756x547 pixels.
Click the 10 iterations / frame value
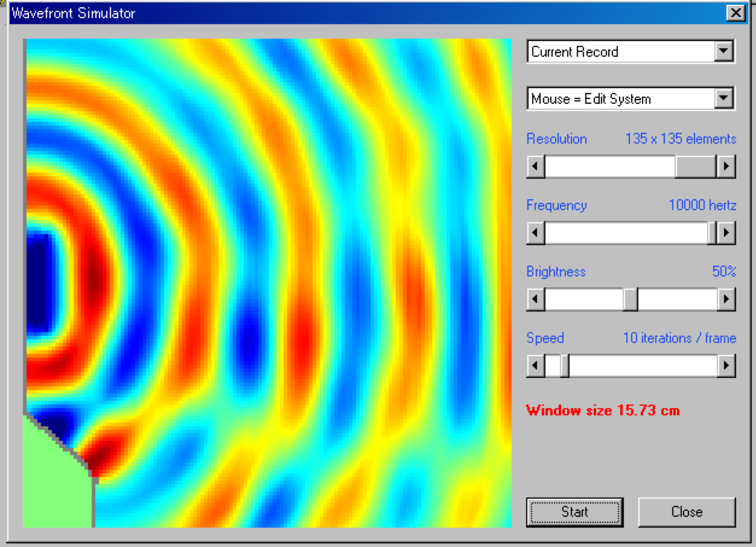[x=679, y=338]
